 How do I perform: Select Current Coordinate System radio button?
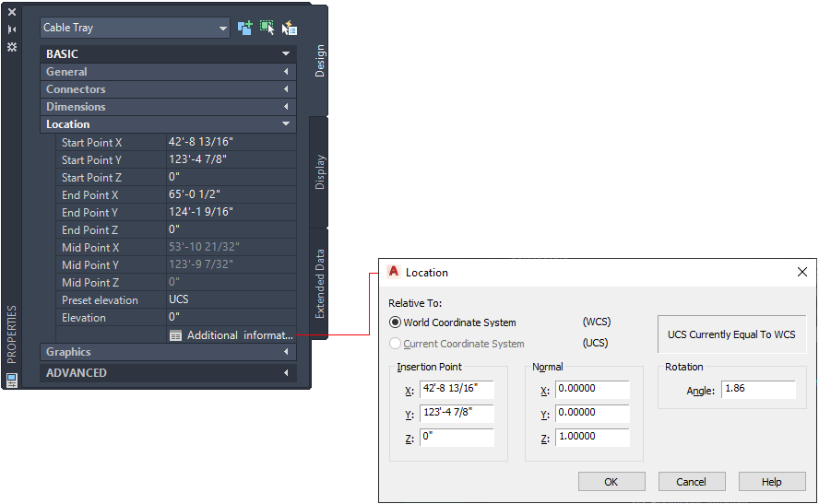pos(396,344)
